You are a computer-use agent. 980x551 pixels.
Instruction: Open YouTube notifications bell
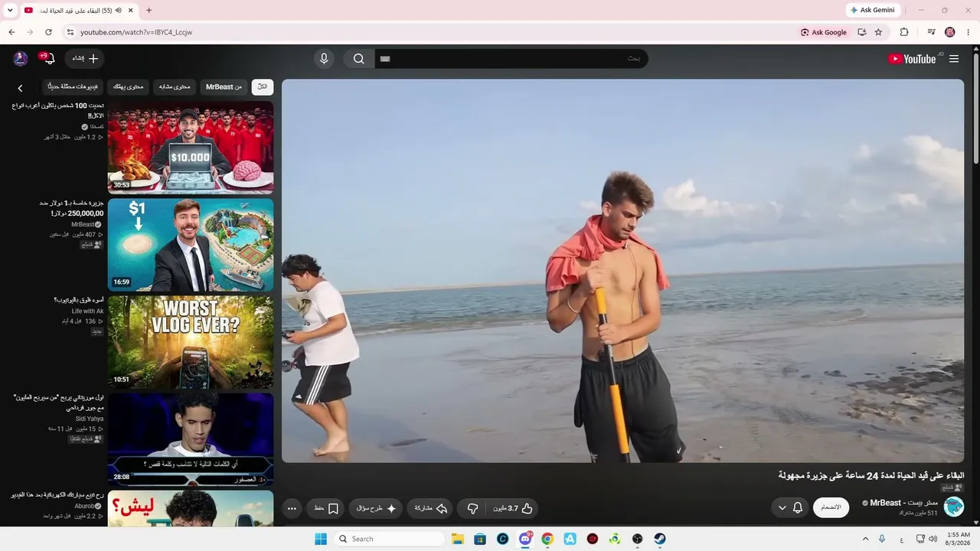click(48, 59)
